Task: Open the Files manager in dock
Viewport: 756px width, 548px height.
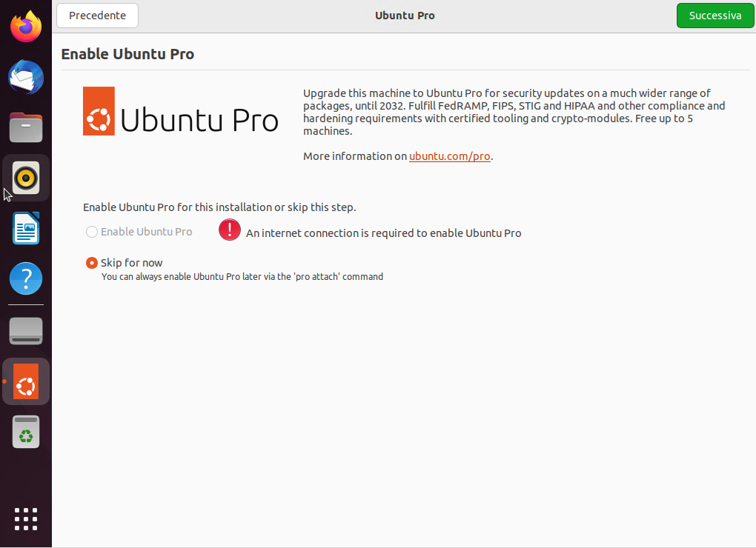Action: tap(26, 127)
